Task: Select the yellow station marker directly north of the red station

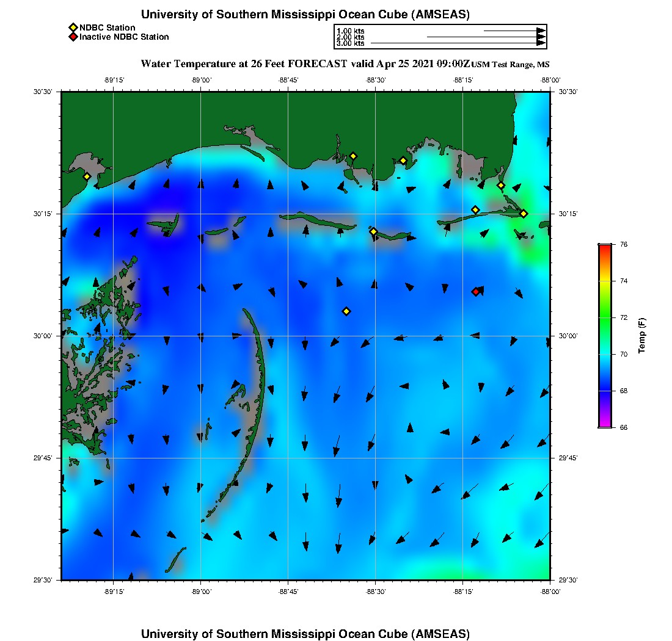Action: [x=475, y=210]
